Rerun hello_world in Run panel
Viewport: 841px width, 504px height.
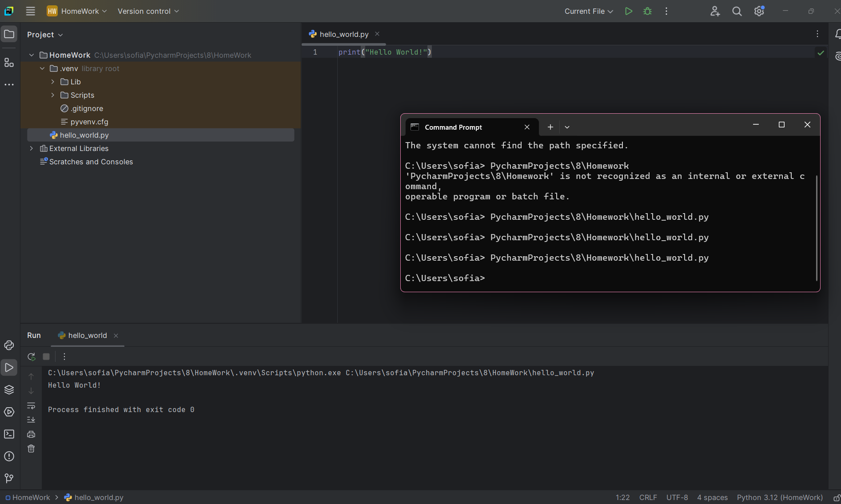(x=31, y=357)
